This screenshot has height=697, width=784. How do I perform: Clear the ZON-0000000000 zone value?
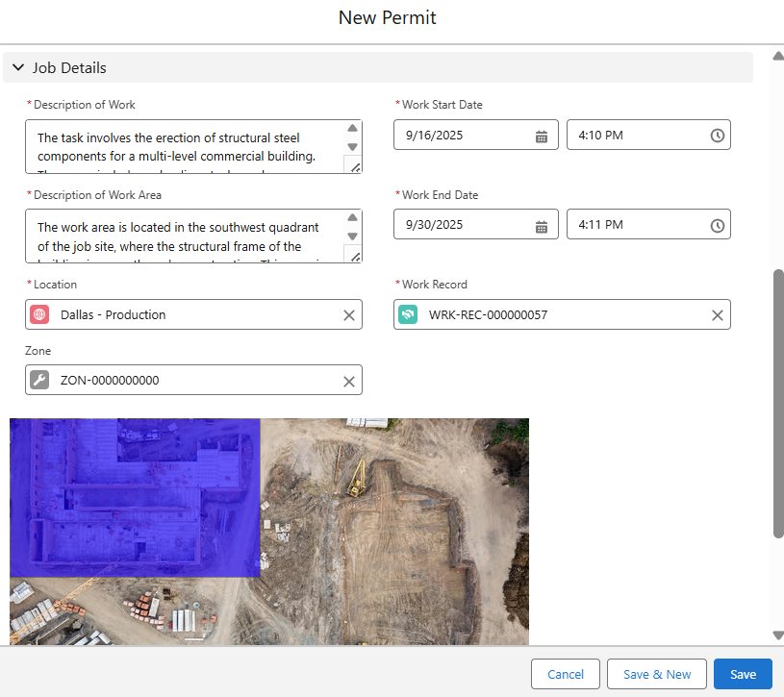click(x=349, y=381)
